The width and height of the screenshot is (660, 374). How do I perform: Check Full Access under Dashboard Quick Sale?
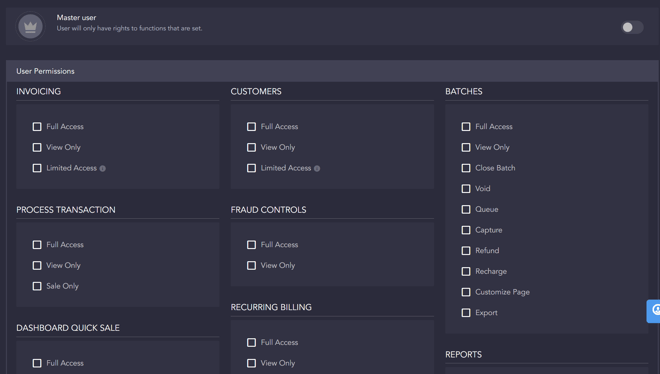click(37, 363)
